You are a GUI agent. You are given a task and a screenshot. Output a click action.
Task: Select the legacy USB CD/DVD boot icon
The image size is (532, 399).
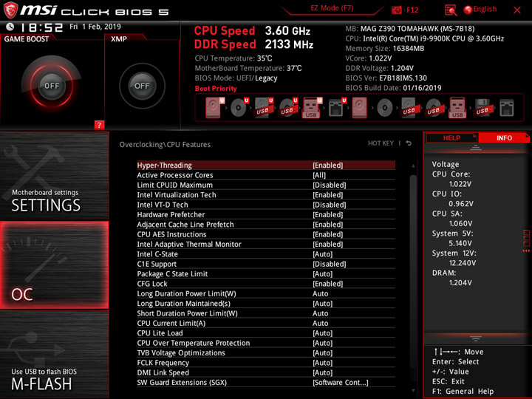pyautogui.click(x=434, y=108)
